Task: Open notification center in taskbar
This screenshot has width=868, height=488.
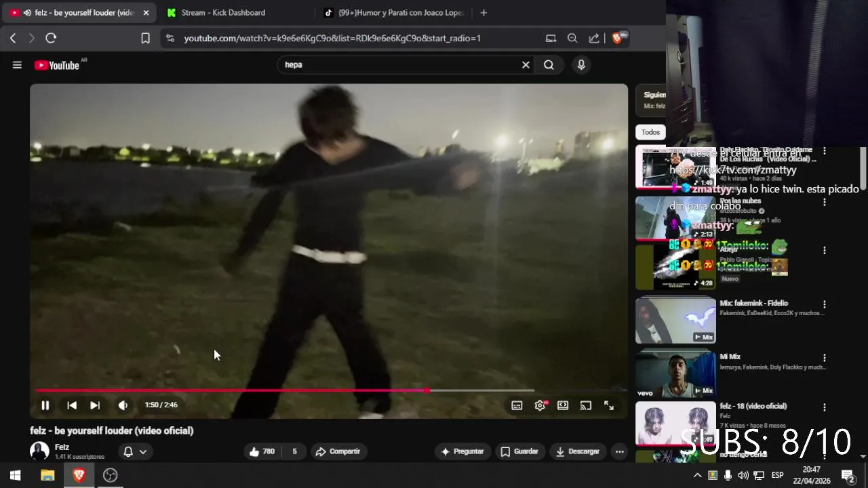Action: click(x=848, y=475)
